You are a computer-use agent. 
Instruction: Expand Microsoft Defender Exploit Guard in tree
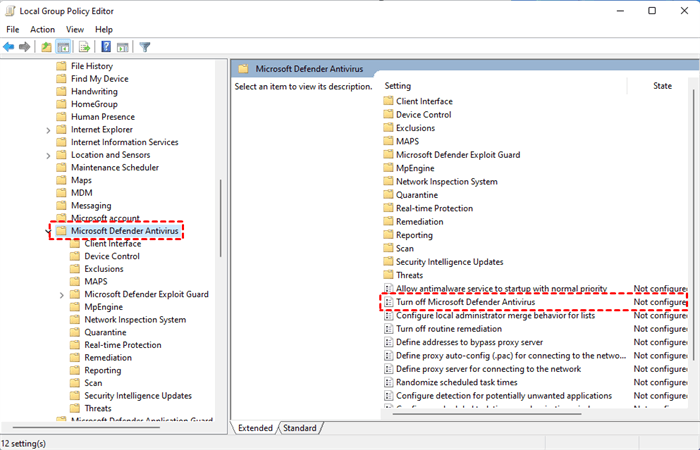click(62, 295)
